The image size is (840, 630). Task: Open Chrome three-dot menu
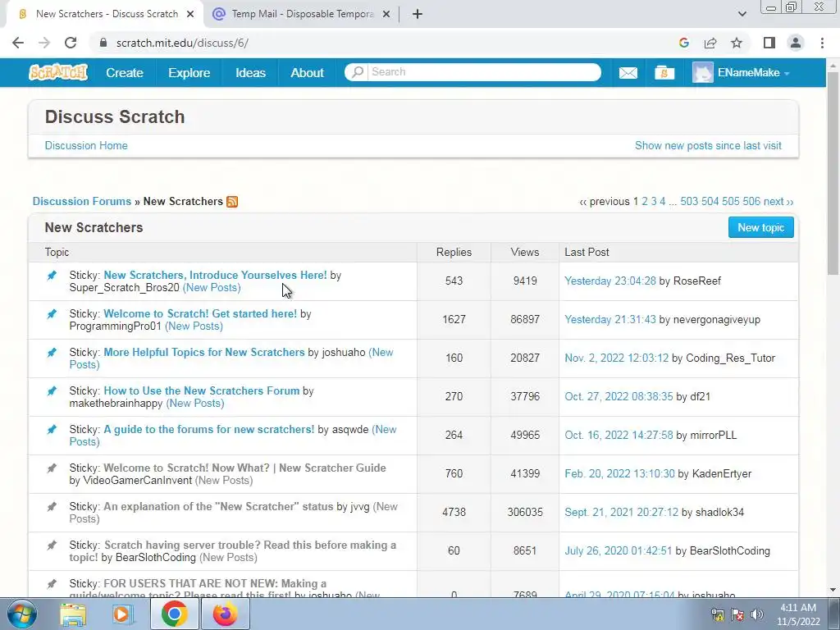coord(822,43)
